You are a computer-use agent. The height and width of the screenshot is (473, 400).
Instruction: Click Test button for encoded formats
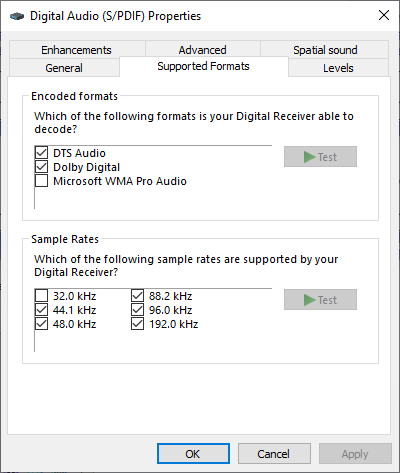point(320,157)
